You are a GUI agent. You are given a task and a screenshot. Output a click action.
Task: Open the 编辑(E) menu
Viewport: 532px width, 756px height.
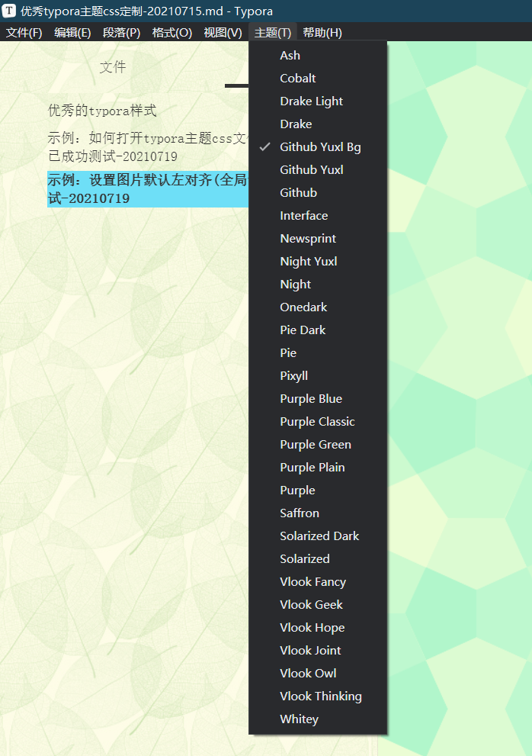click(72, 32)
